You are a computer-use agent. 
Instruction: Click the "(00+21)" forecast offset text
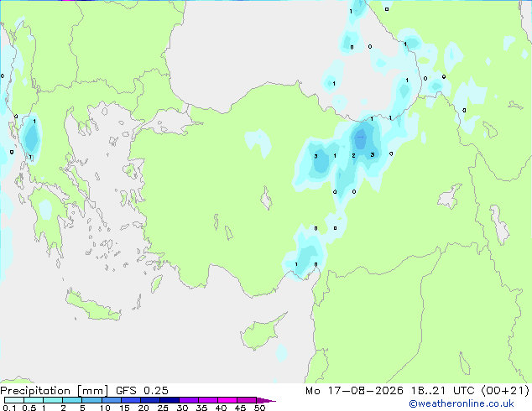505,391
